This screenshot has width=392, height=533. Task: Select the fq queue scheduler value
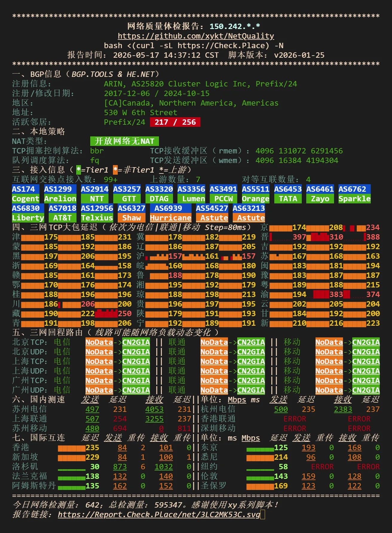coord(95,160)
